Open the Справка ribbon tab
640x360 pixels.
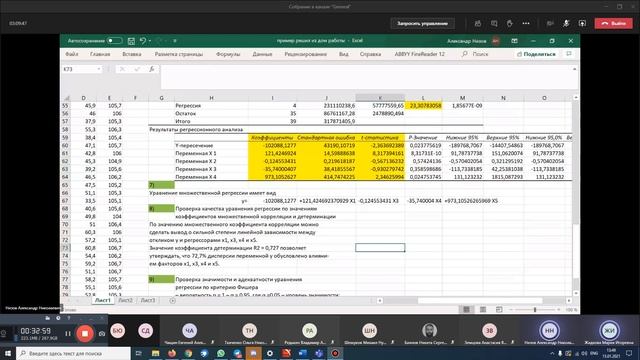click(x=370, y=54)
